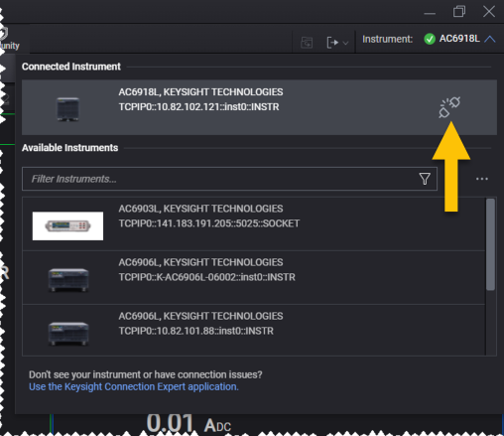The width and height of the screenshot is (504, 436).
Task: Click the AC6918L connected instrument image
Action: click(x=67, y=109)
